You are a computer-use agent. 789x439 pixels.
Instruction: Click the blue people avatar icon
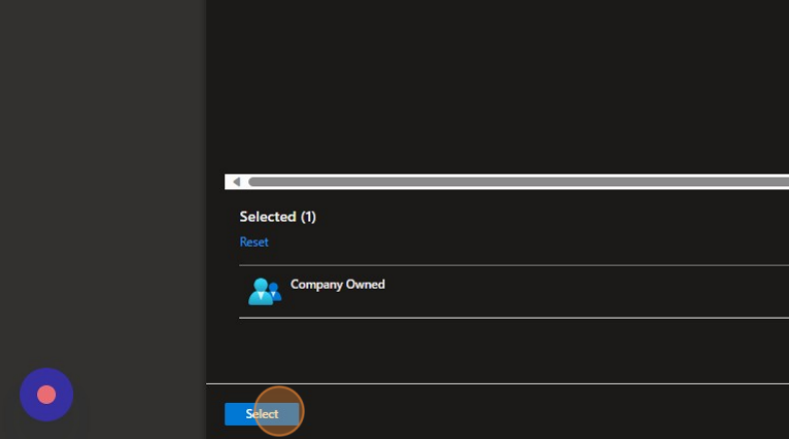[264, 291]
